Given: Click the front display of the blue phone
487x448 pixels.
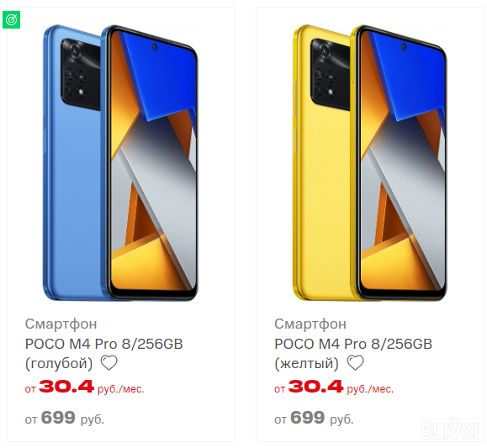Looking at the screenshot, I should (x=154, y=161).
